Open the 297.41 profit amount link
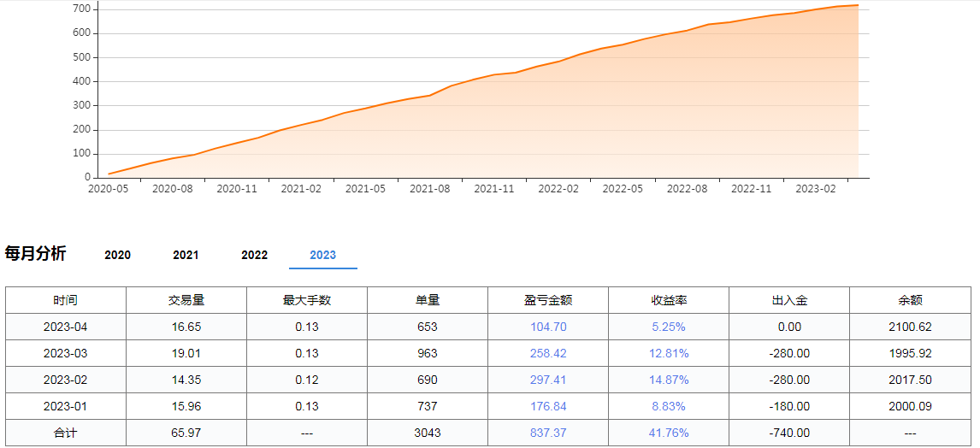The height and width of the screenshot is (448, 980). (x=548, y=380)
